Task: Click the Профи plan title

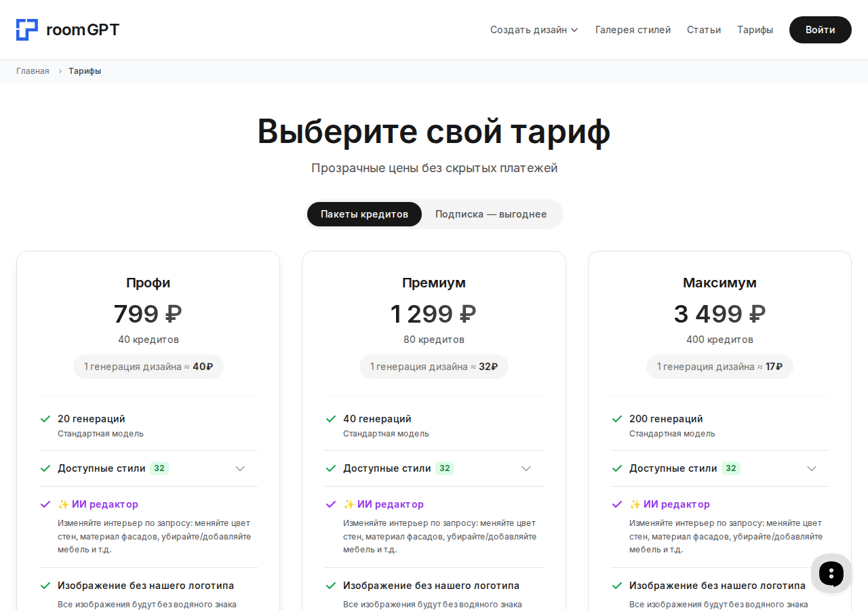Action: click(149, 283)
